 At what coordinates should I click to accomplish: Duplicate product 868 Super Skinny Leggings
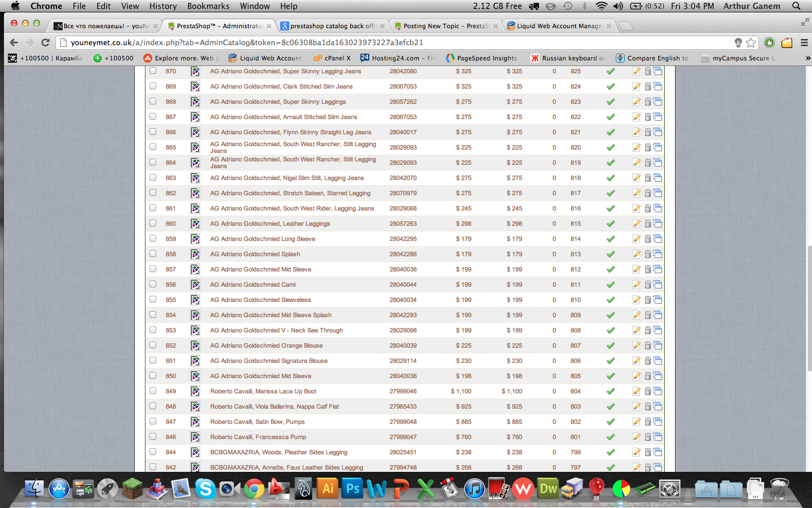click(657, 102)
